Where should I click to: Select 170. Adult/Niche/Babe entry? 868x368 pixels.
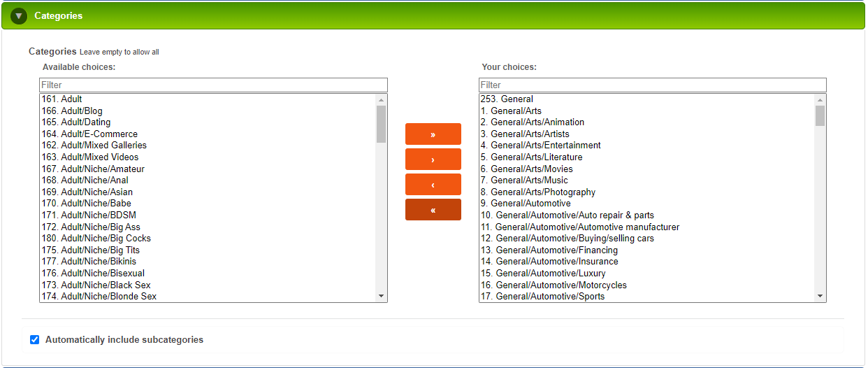[208, 204]
